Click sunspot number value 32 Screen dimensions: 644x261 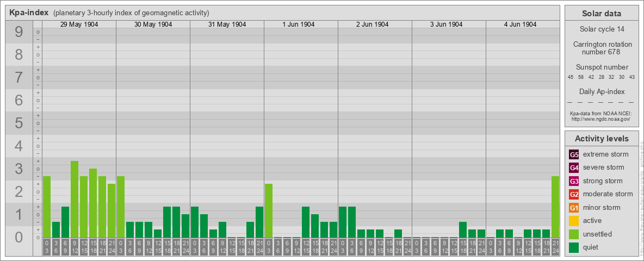click(611, 77)
